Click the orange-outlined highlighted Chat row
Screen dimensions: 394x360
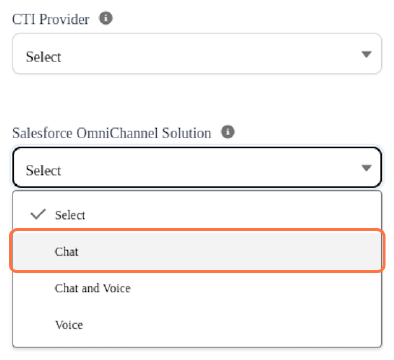point(197,251)
